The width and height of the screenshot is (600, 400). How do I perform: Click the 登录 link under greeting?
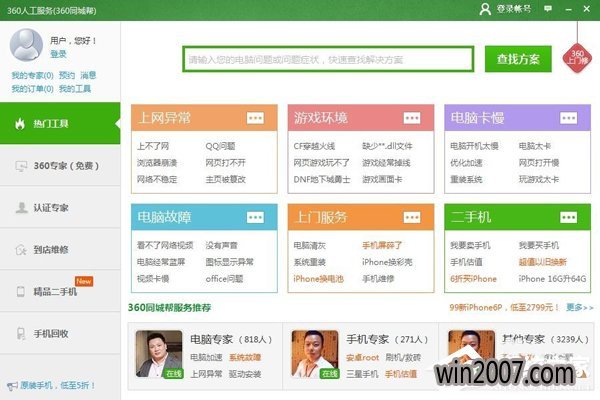(x=58, y=54)
